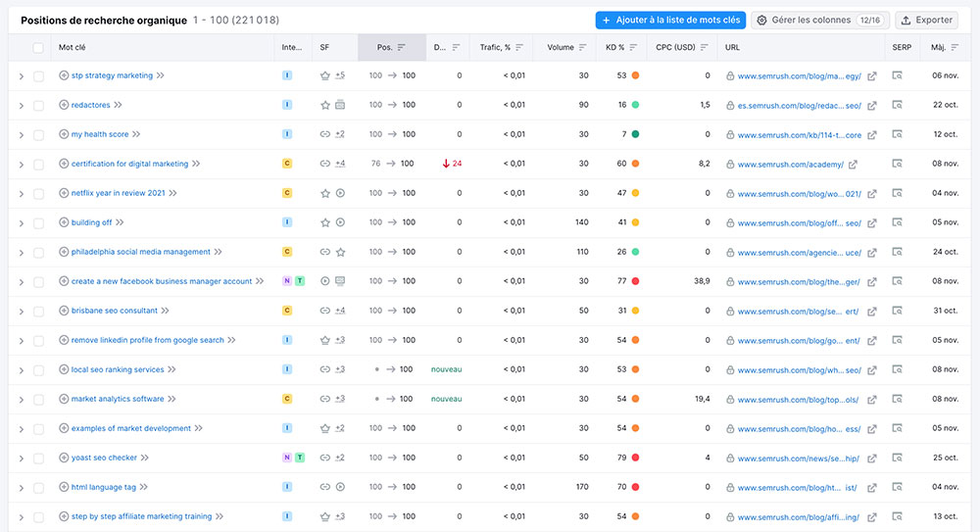This screenshot has width=980, height=532.
Task: Sort by KD % column sort icon
Action: coord(633,47)
